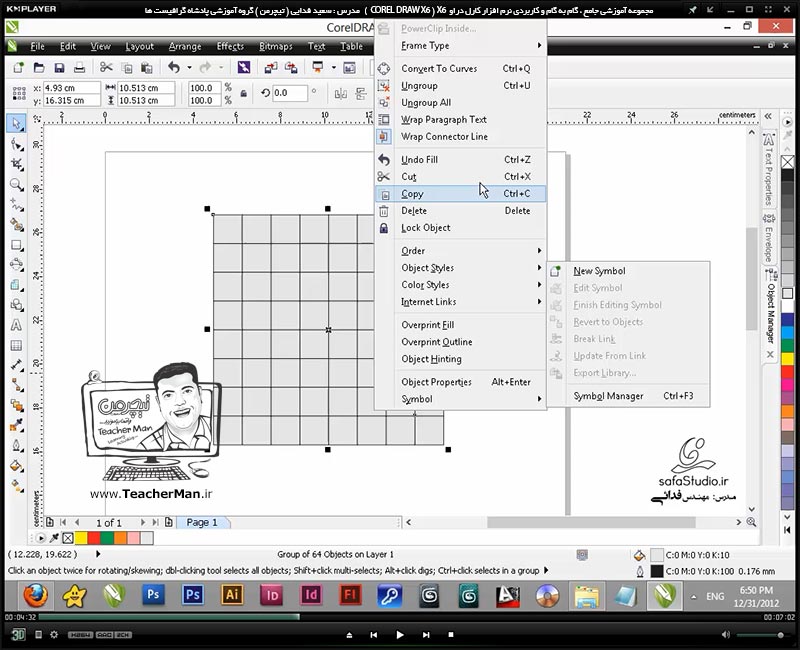This screenshot has height=650, width=800.
Task: Choose Ungroup from the context menu
Action: pos(461,86)
